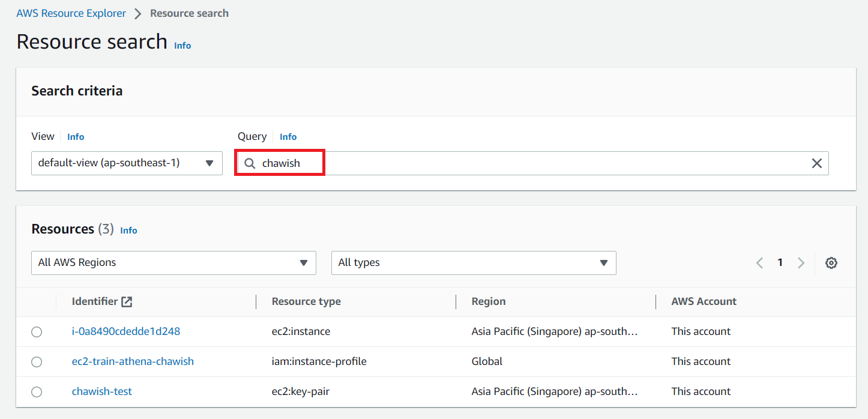Click the Resource search breadcrumb entry
Viewport: 868px width, 419px height.
coord(189,13)
